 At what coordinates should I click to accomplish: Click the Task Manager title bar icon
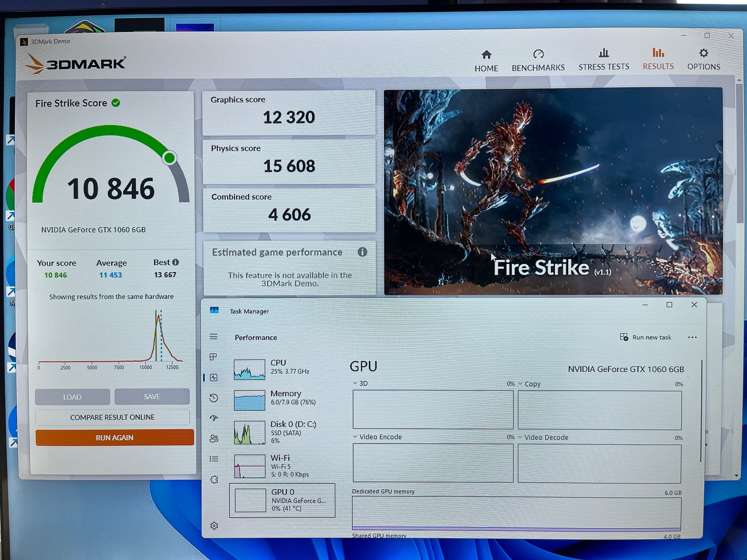[214, 310]
